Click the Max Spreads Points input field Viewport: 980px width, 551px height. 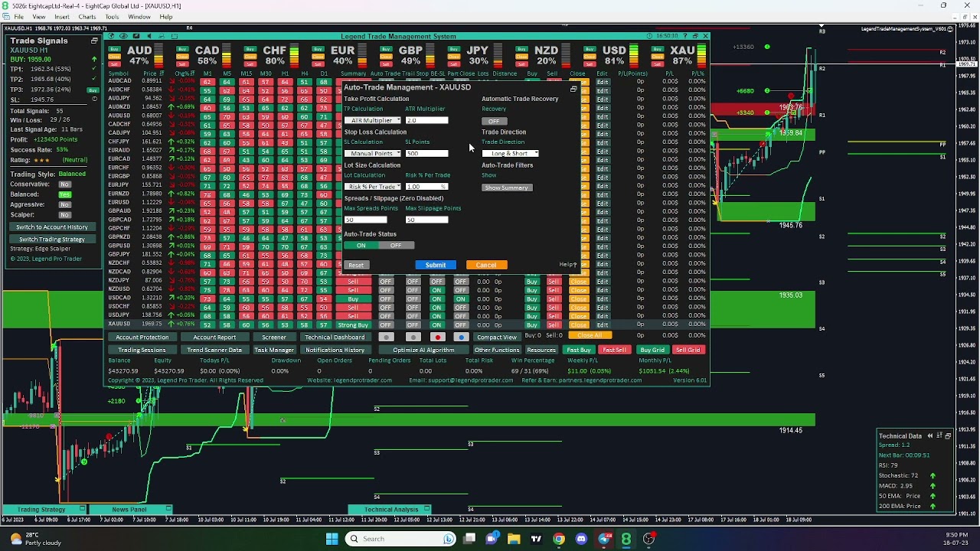365,220
